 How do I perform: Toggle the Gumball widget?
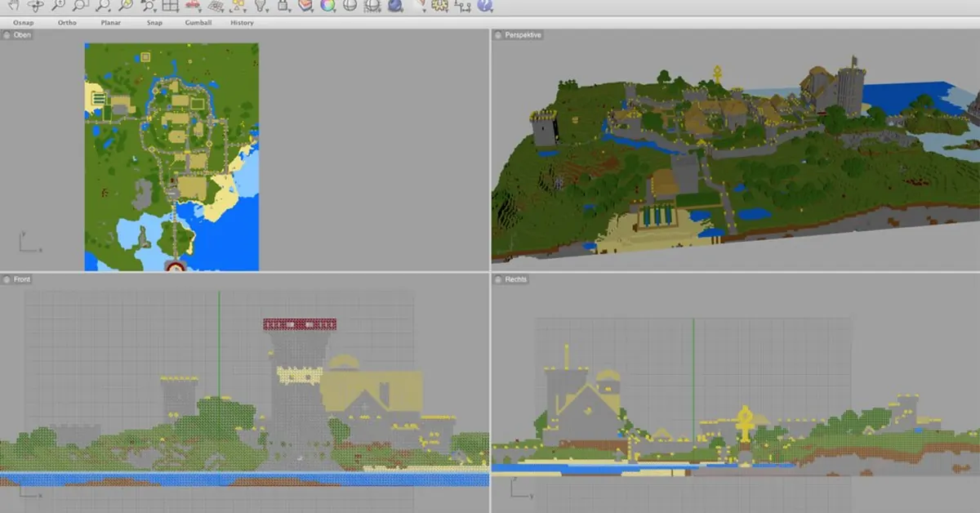click(x=198, y=23)
